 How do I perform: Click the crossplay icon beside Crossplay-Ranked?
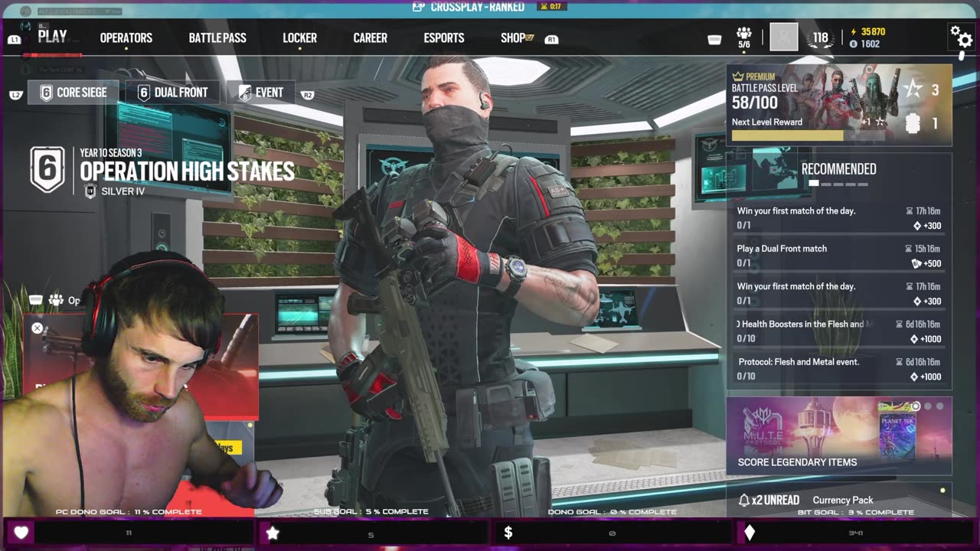point(418,7)
